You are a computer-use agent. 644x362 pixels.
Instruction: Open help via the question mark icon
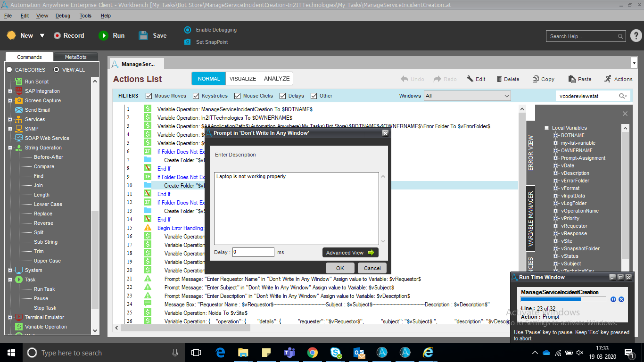pos(636,36)
